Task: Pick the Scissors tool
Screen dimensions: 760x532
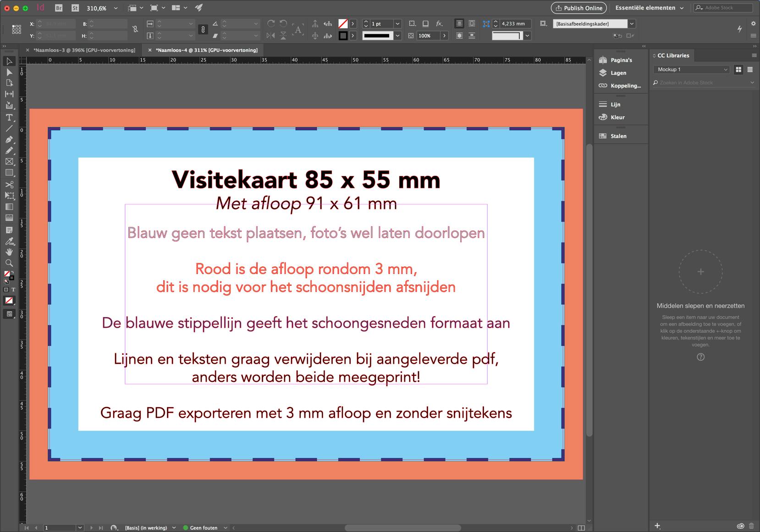Action: point(9,185)
